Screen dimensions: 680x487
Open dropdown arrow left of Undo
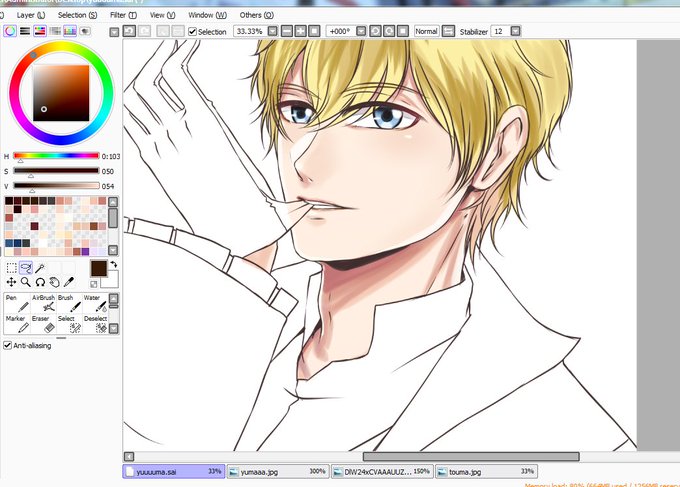pyautogui.click(x=114, y=32)
